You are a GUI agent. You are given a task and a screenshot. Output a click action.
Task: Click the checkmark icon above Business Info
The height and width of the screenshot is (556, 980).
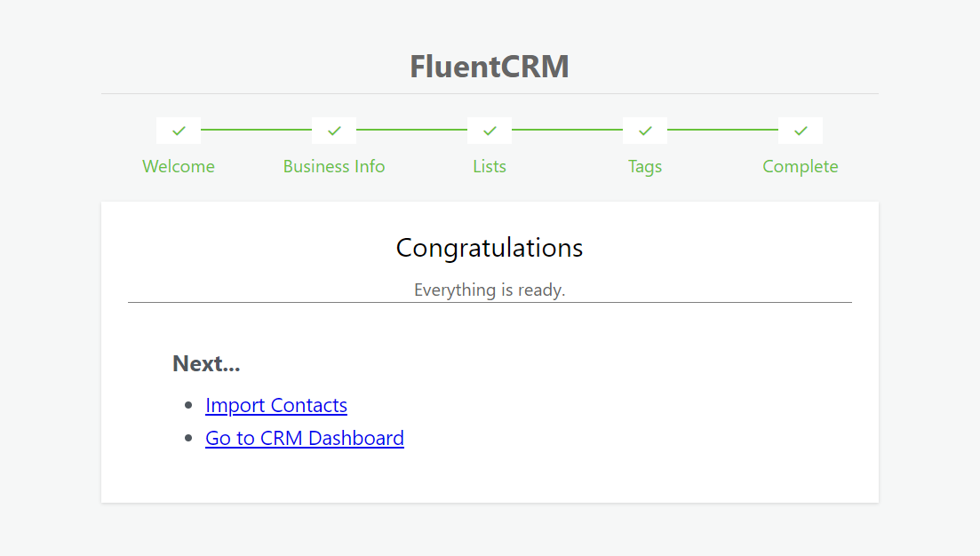[x=333, y=130]
